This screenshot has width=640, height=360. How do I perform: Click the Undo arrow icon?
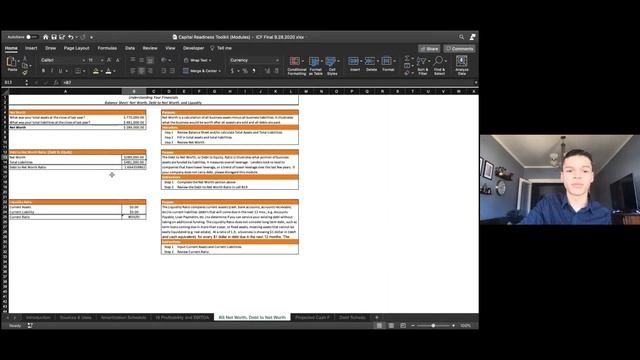(x=71, y=37)
